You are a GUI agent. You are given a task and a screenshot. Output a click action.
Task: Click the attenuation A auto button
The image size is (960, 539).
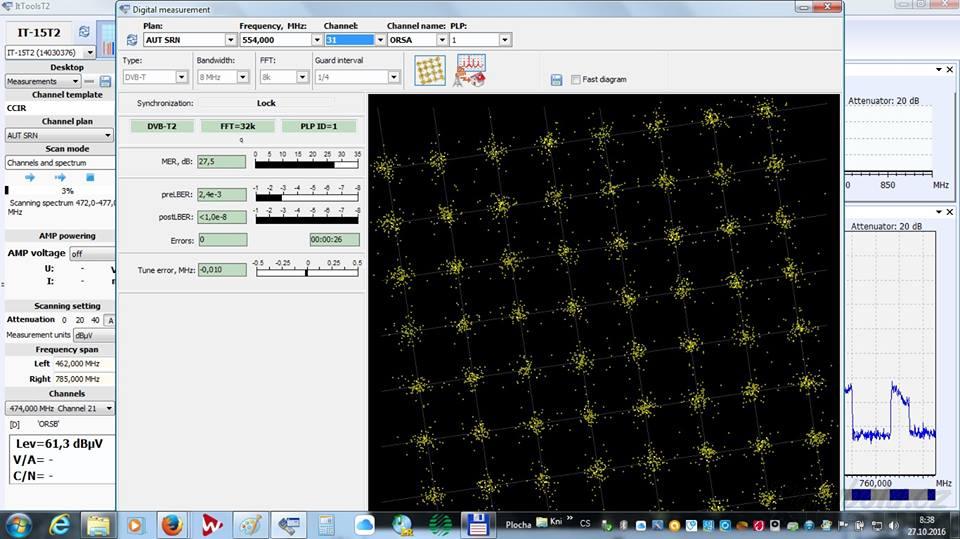point(110,320)
